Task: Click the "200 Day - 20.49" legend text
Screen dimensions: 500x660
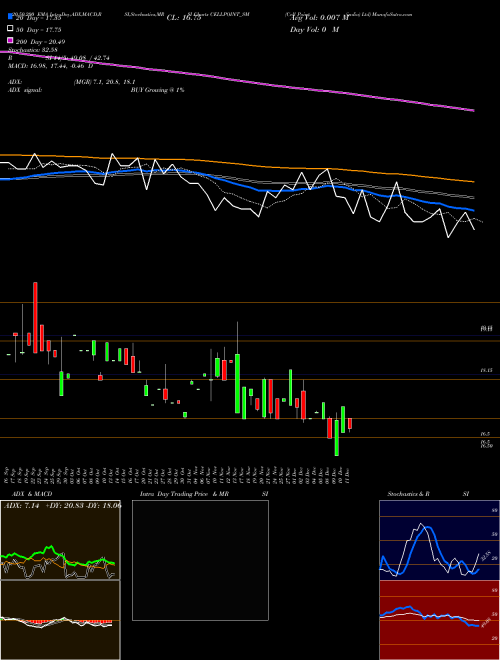Action: point(40,42)
